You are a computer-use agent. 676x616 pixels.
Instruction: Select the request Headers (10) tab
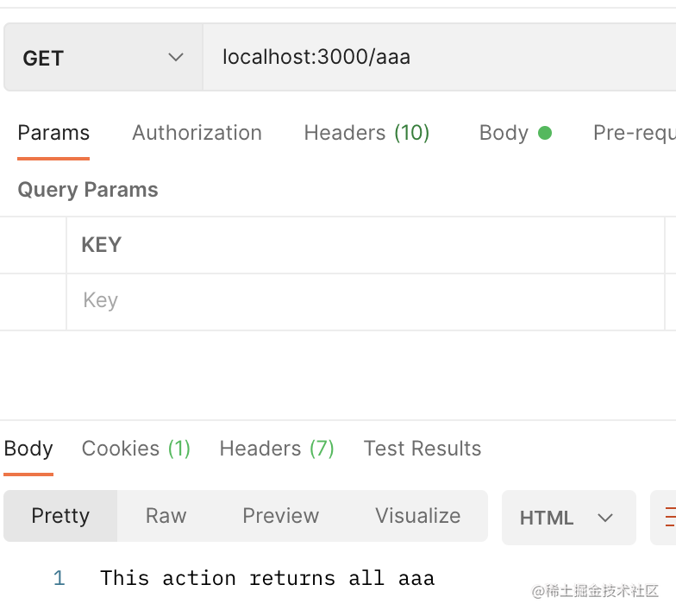point(366,133)
